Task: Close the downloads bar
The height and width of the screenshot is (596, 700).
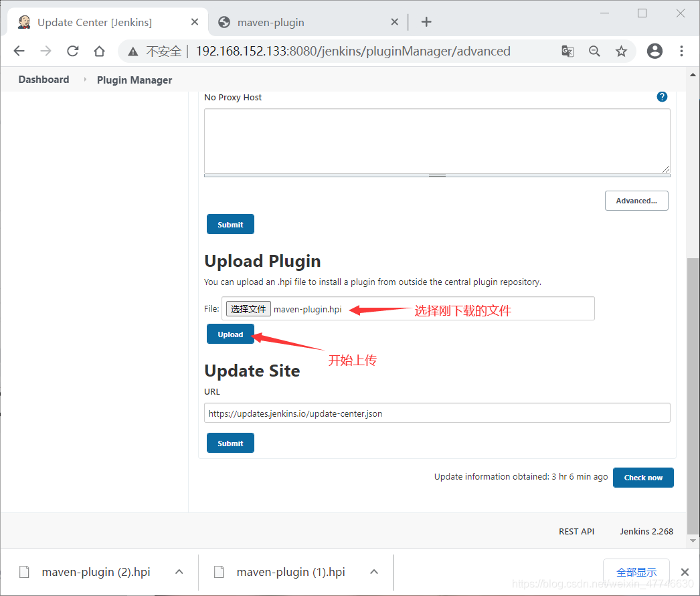Action: (x=685, y=572)
